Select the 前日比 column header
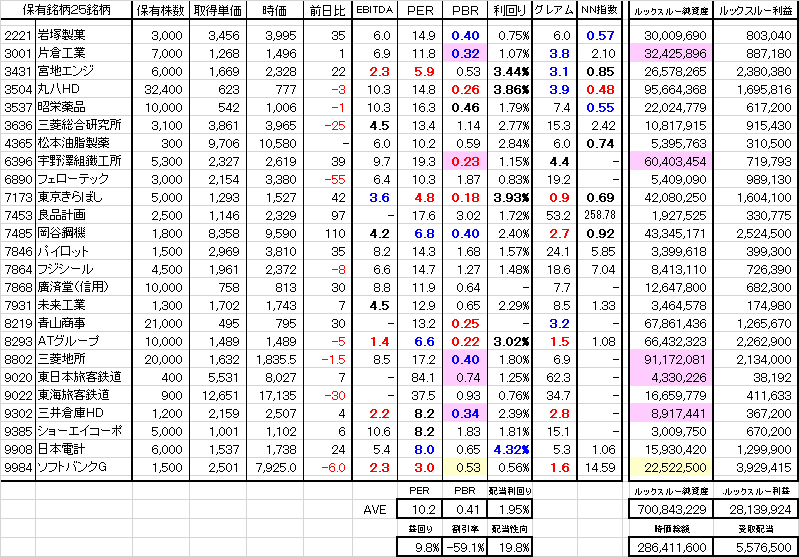This screenshot has height=557, width=799. tap(328, 10)
